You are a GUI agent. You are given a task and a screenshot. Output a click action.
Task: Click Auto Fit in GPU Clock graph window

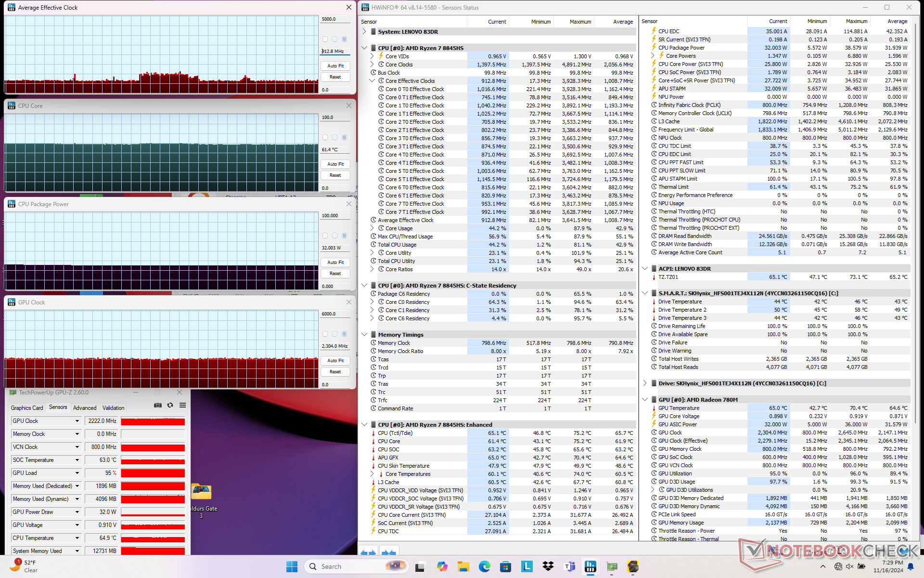pos(335,361)
